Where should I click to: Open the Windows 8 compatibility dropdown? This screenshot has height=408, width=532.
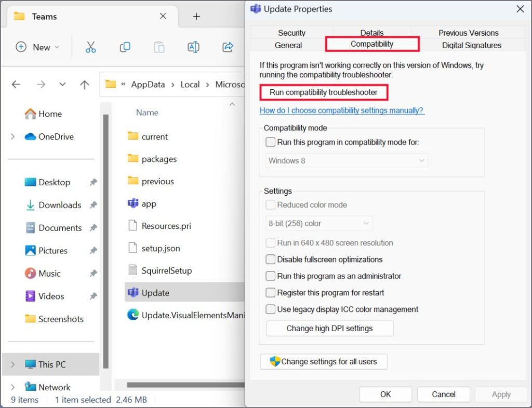tap(347, 160)
